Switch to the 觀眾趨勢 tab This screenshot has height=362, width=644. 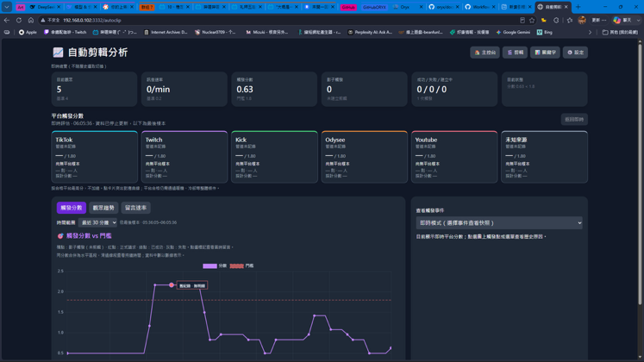(x=103, y=208)
